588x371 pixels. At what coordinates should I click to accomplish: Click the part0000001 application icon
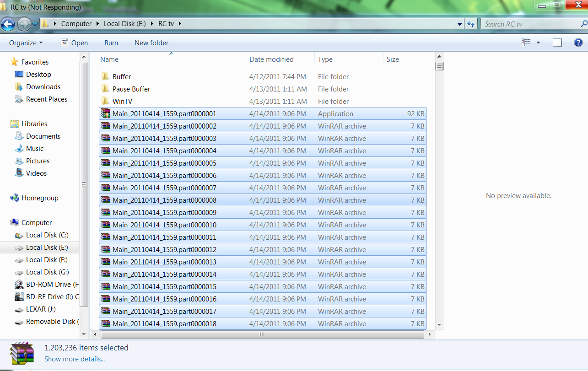pos(106,113)
